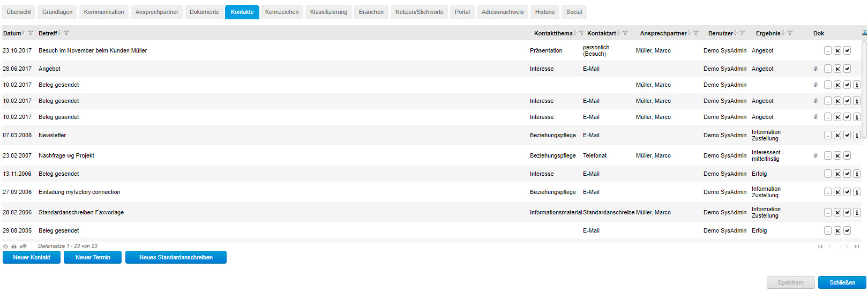Delete Nachfrage wg Projekt contact
Screen dimensions: 868x291
tap(837, 155)
